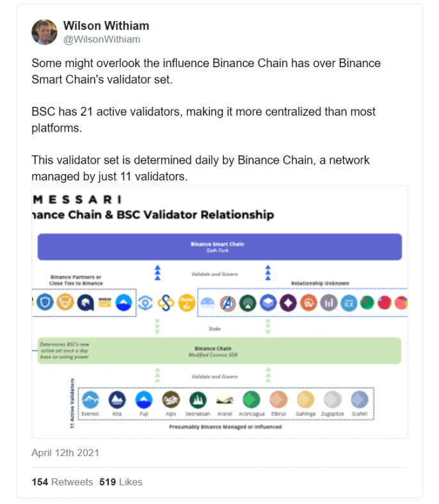Click the Fuji validator icon
Viewport: 439px width, 504px height.
144,400
